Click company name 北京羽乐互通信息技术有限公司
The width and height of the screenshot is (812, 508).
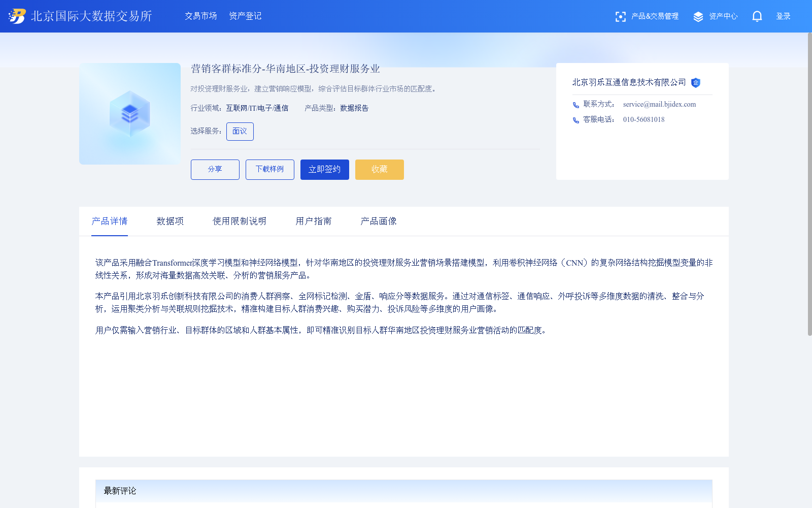tap(629, 82)
